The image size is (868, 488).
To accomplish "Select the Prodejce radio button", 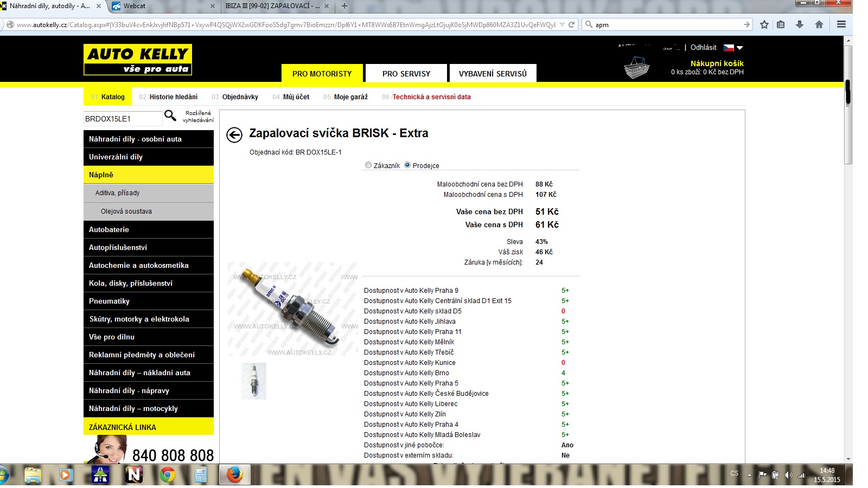I will pos(407,165).
